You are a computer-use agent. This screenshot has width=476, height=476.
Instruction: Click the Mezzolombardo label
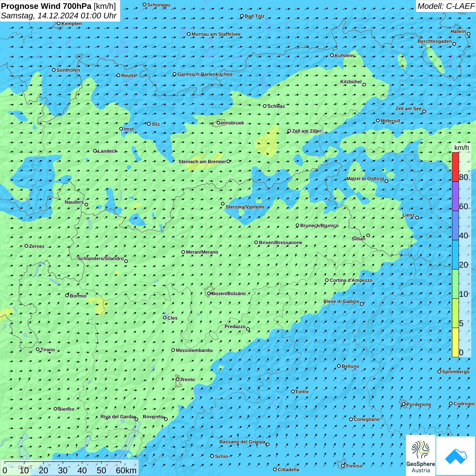[x=194, y=350]
